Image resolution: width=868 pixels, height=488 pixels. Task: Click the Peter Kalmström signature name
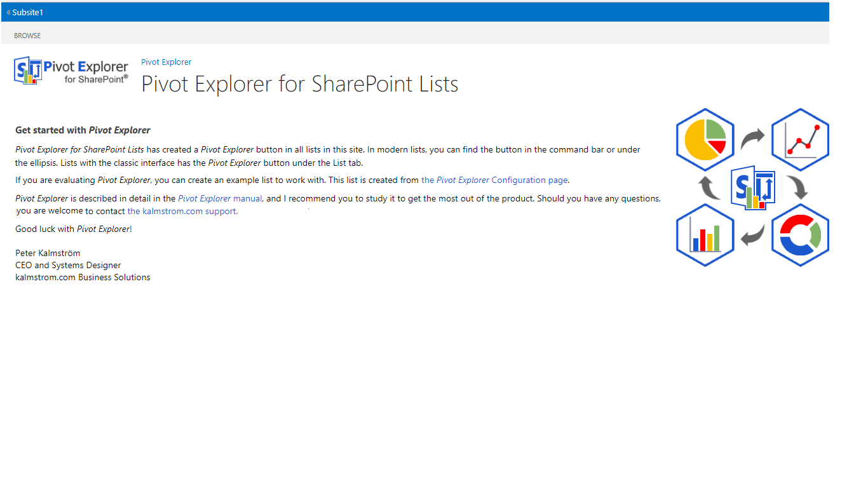(x=48, y=253)
